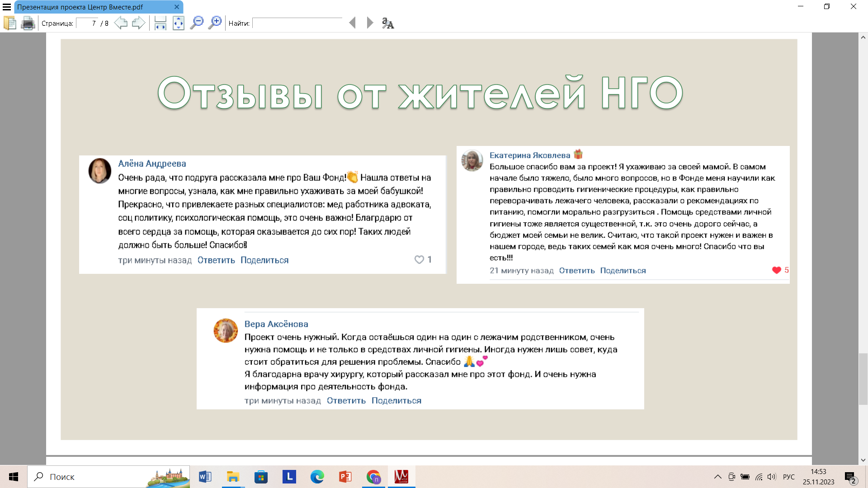Screen dimensions: 868x488
Task: Go to previous page arrow
Action: (120, 23)
